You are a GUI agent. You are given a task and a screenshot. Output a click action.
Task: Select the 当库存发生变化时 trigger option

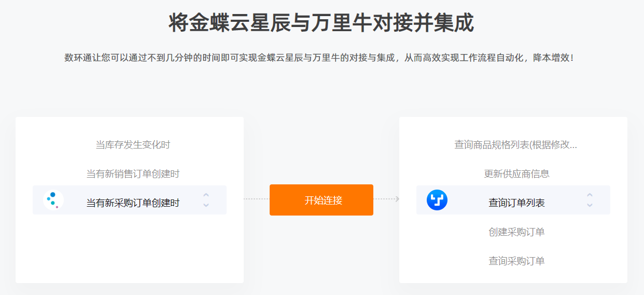pos(133,145)
